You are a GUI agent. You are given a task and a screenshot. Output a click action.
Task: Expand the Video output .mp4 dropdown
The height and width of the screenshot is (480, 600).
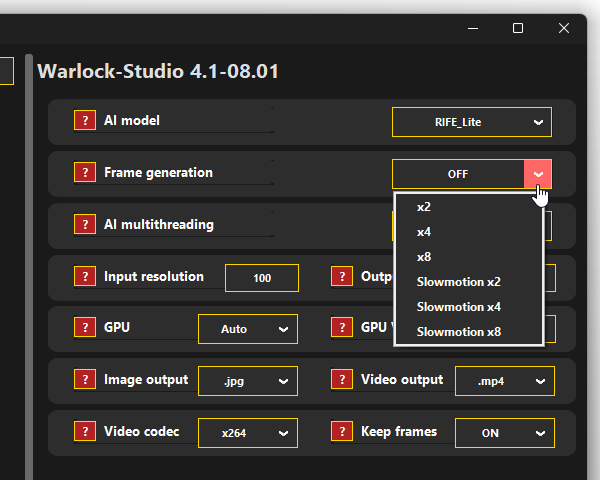(x=504, y=381)
